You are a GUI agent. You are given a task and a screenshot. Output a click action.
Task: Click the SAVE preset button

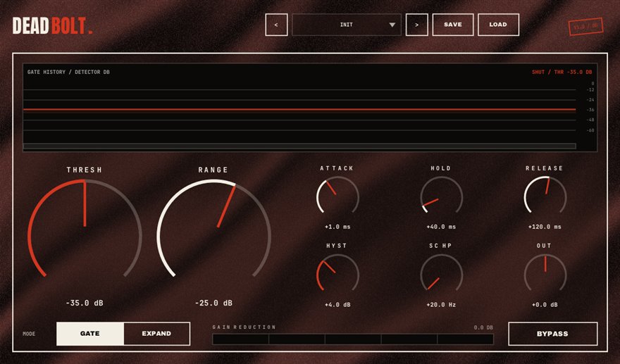click(453, 25)
